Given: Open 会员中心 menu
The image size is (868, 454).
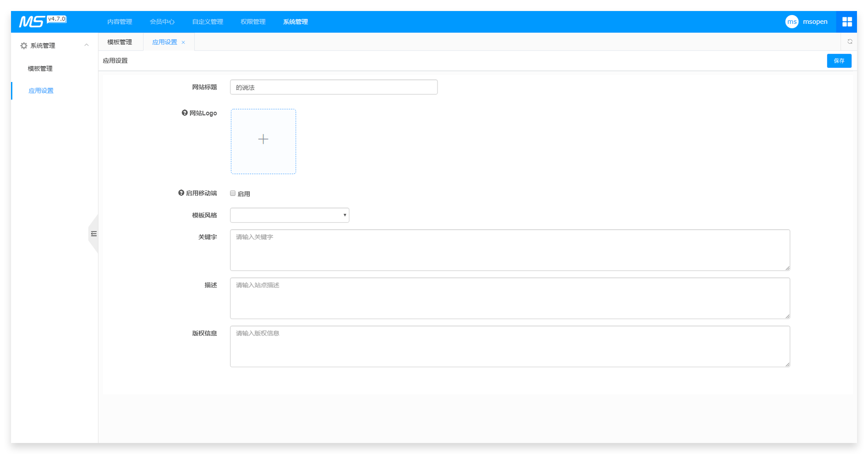Looking at the screenshot, I should point(162,22).
